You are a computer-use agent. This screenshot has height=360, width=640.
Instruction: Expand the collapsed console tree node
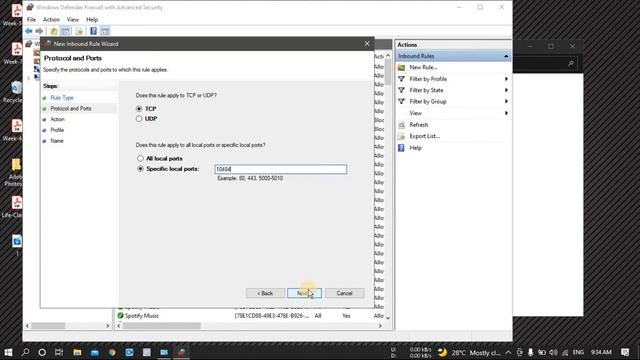[29, 78]
